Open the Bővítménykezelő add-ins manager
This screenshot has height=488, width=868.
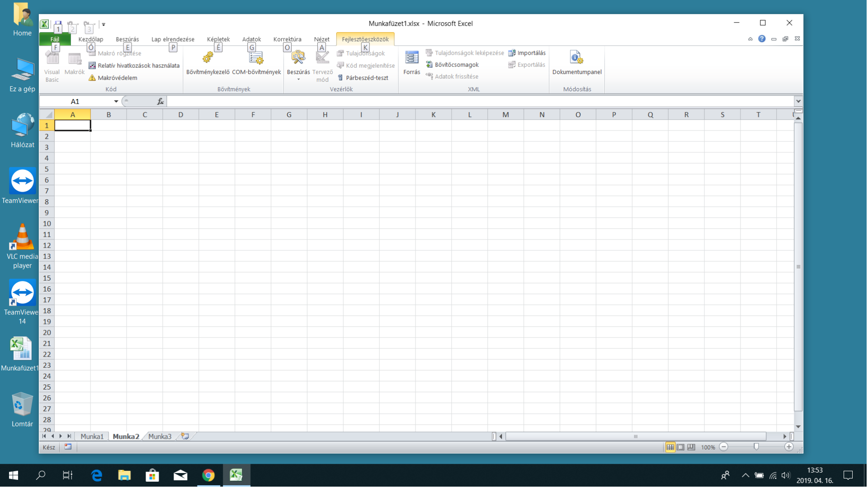coord(208,63)
